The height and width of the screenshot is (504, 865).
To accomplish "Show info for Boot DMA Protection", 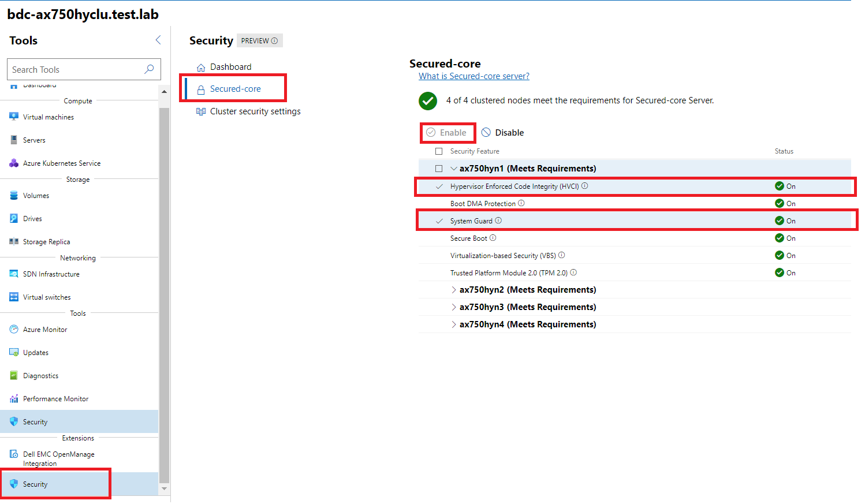I will pos(521,203).
